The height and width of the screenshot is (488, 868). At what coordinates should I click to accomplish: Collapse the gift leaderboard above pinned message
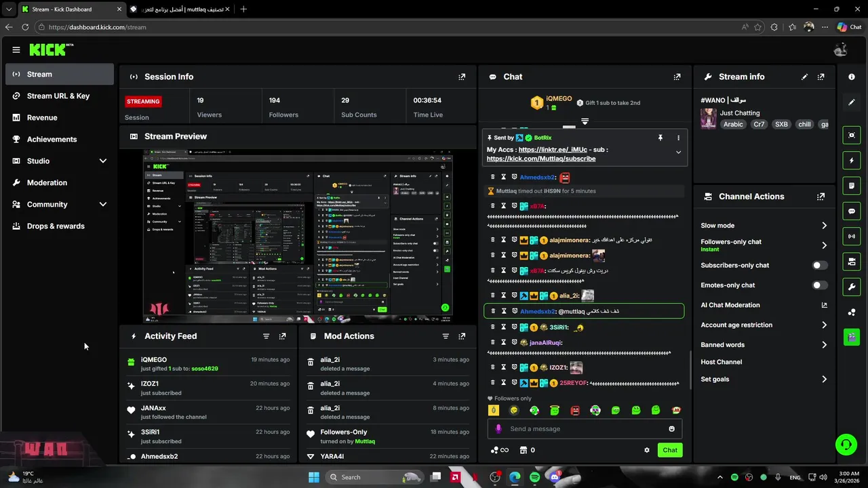585,121
